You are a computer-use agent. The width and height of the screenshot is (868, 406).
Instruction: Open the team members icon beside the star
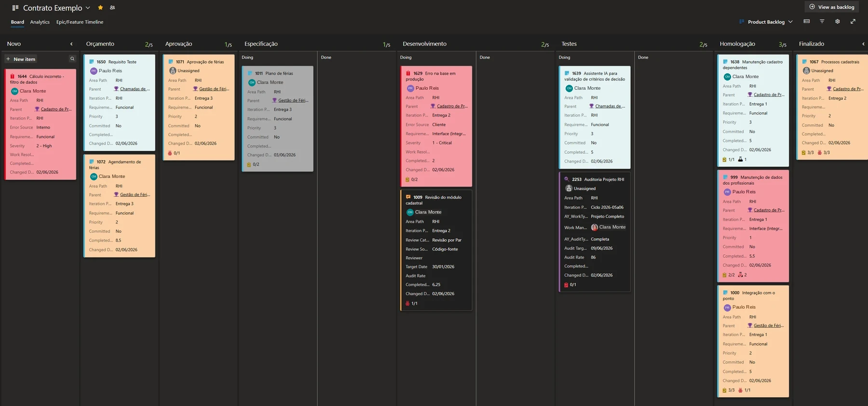pos(112,8)
